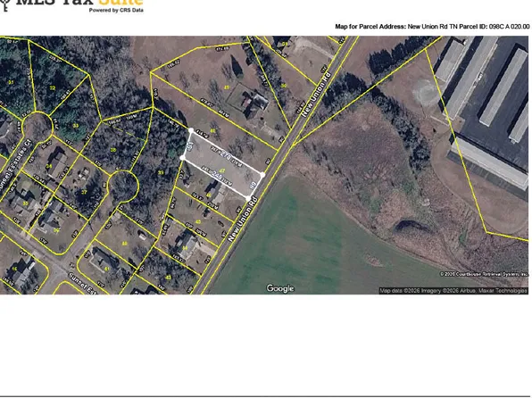The image size is (532, 398).
Task: Click rear vertex at end of 248 edge
Action: coord(182,158)
